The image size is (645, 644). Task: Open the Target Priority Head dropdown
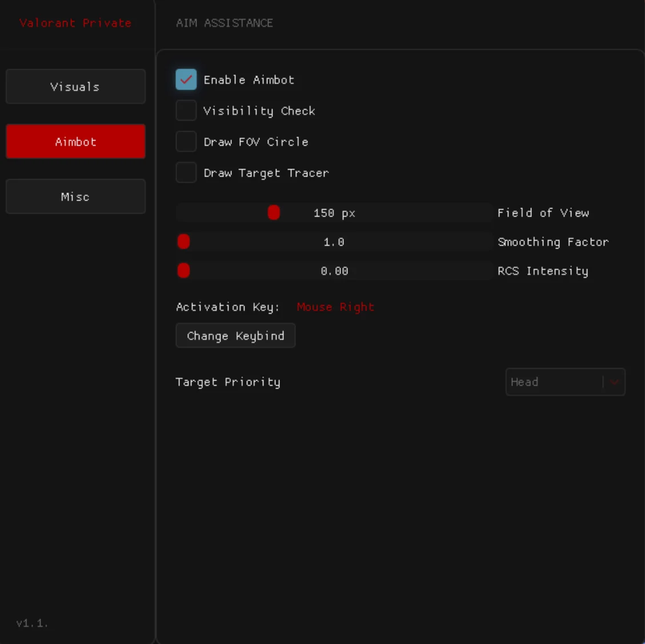point(553,382)
